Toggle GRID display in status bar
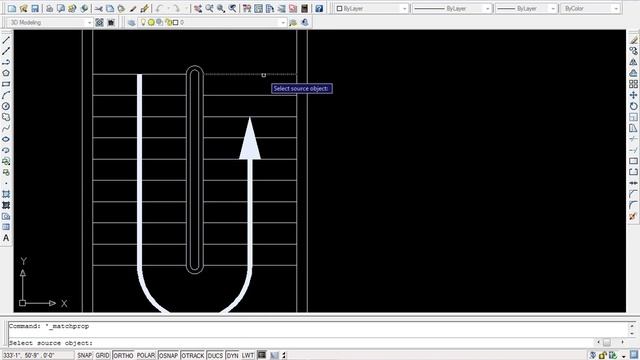The image size is (640, 360). tap(102, 356)
